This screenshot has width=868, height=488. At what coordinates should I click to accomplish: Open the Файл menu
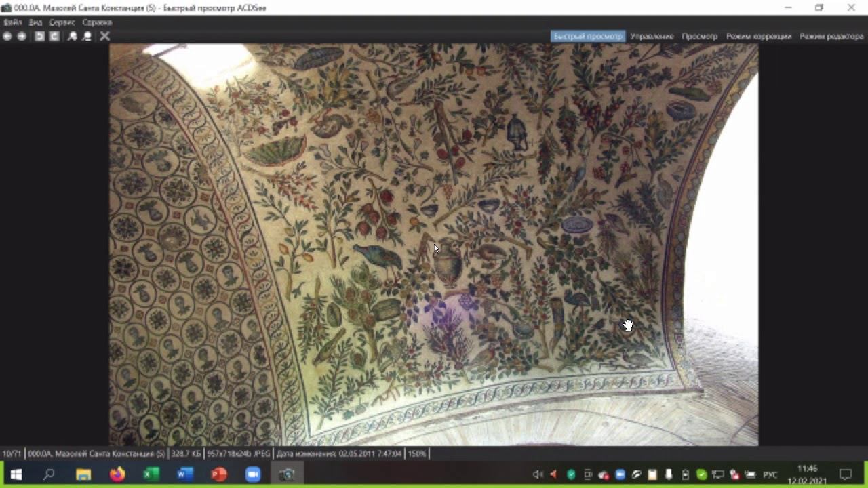pos(13,22)
